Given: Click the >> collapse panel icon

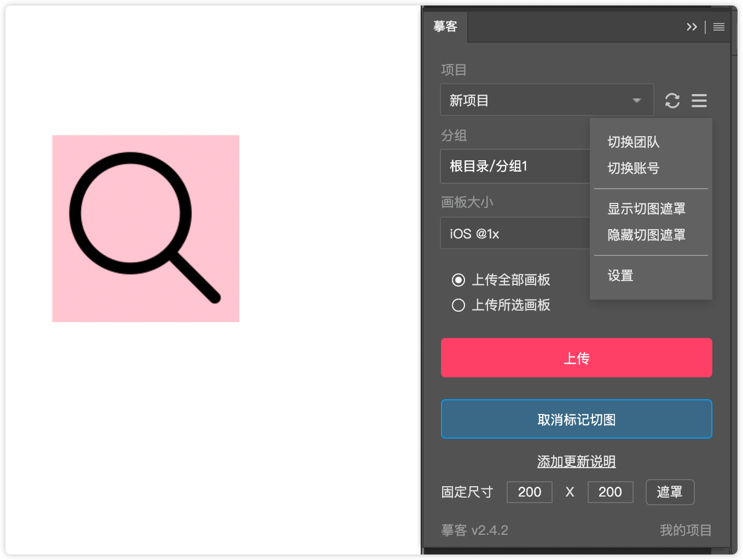Looking at the screenshot, I should (692, 27).
